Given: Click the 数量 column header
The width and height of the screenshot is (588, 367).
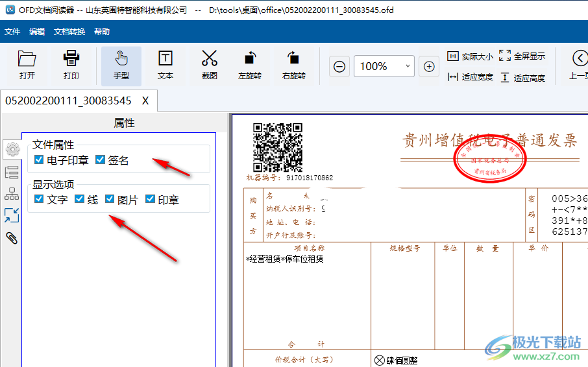Looking at the screenshot, I should tap(488, 248).
